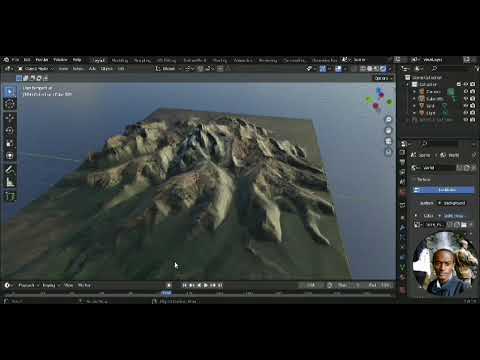Click Background surface shader selector
This screenshot has height=360, width=480.
point(453,203)
